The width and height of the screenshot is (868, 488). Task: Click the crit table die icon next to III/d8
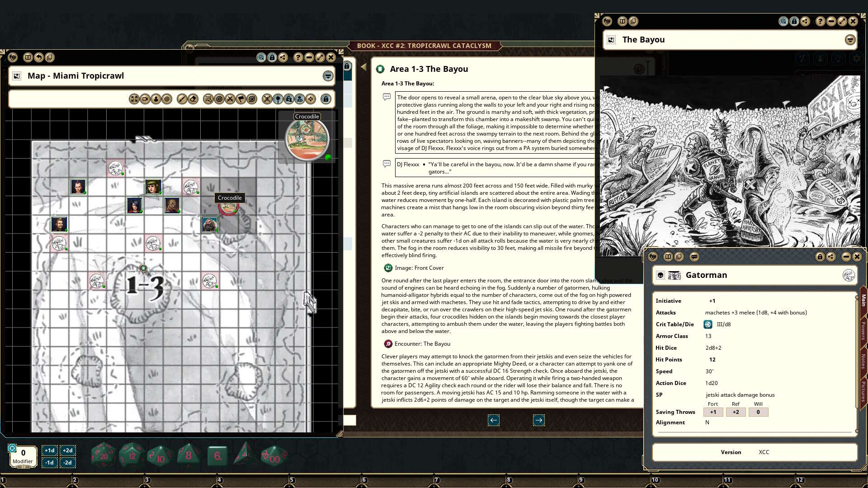(707, 324)
